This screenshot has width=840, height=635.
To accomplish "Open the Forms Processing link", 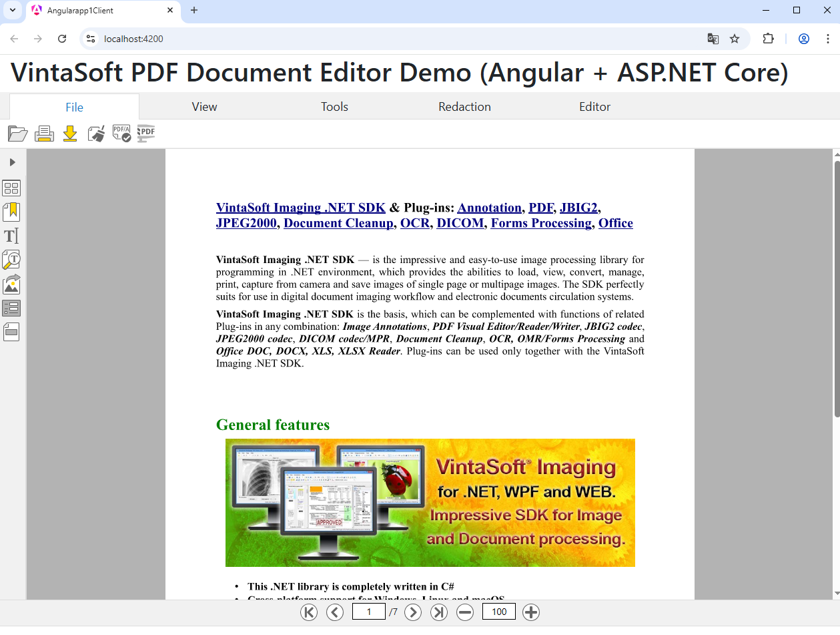I will tap(541, 223).
